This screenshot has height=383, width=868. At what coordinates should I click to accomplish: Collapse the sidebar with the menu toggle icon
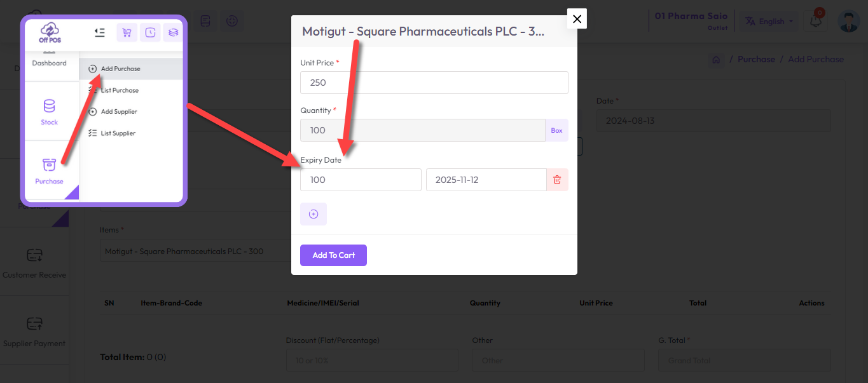click(x=99, y=32)
